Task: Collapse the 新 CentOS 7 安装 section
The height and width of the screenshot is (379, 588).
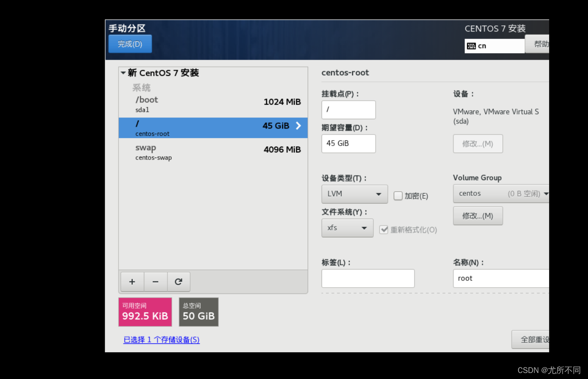Action: [x=123, y=73]
